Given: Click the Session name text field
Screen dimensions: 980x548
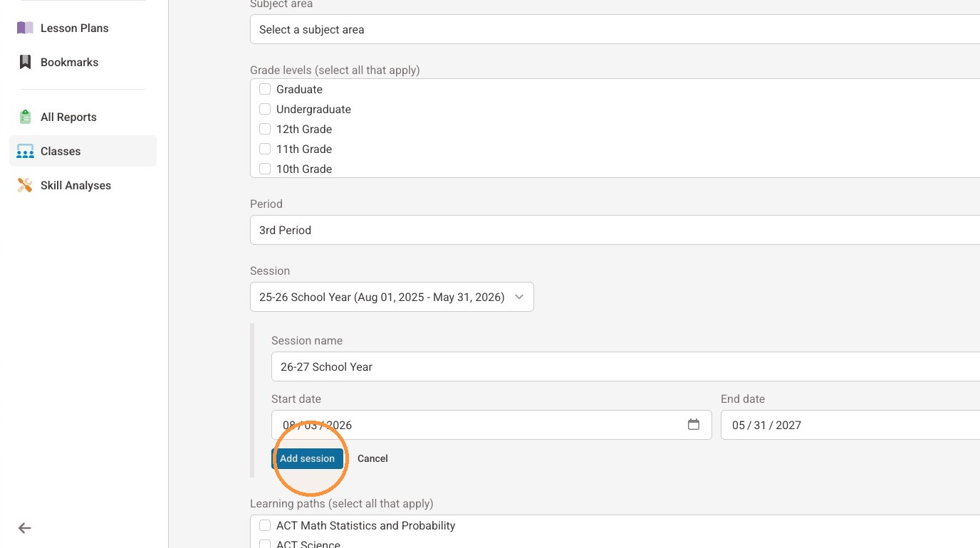Looking at the screenshot, I should [625, 367].
